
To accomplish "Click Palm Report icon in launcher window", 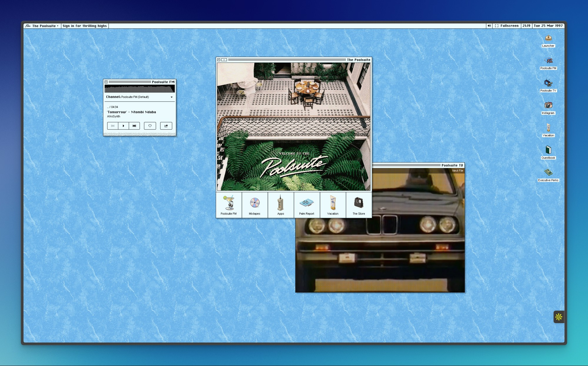I will click(x=307, y=205).
